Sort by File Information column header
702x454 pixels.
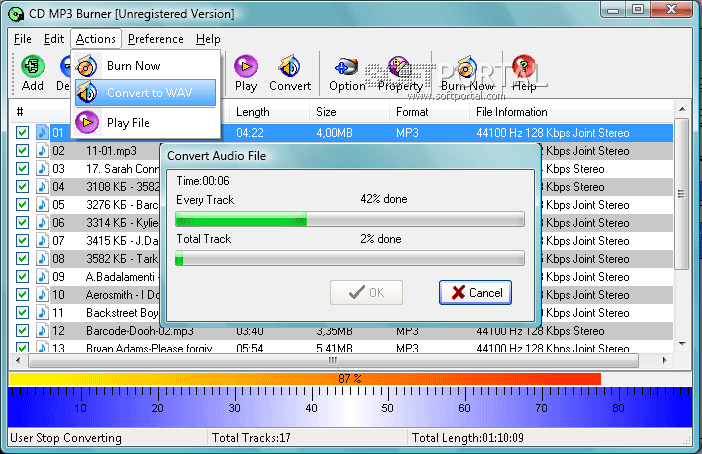(572, 111)
